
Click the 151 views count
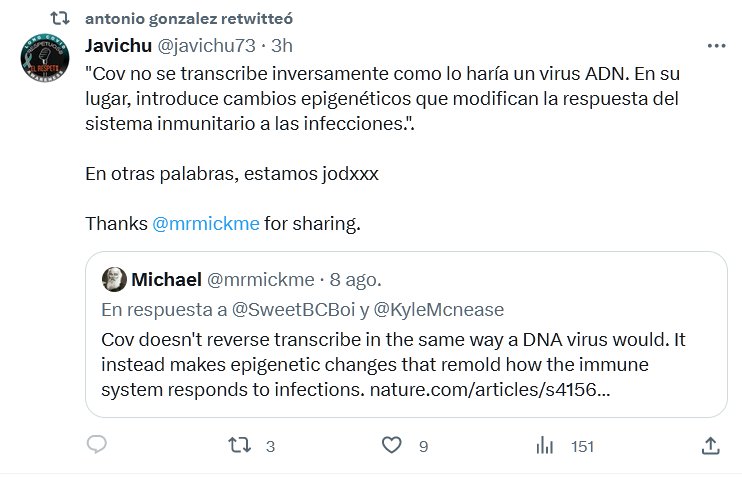(x=582, y=447)
